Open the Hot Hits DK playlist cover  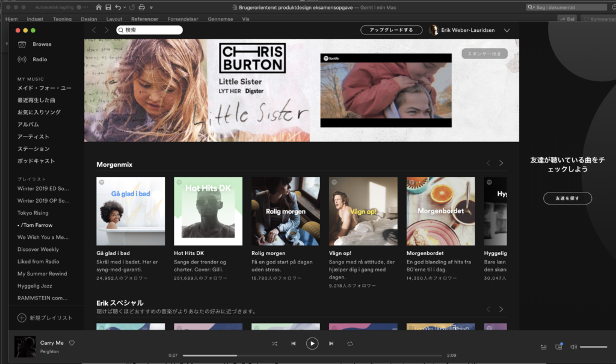pyautogui.click(x=208, y=211)
